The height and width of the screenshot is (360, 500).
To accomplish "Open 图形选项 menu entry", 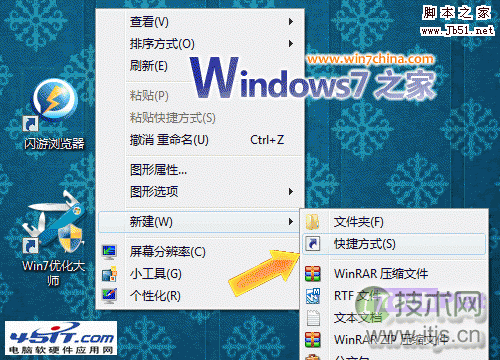I will pos(200,192).
